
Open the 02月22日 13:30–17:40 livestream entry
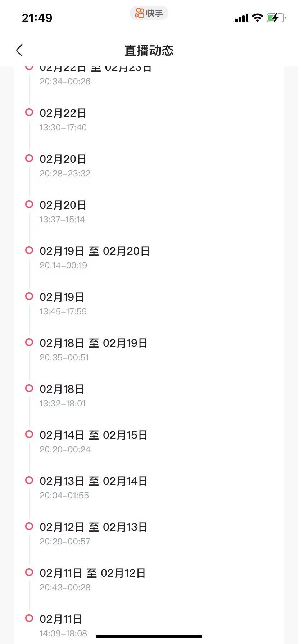pyautogui.click(x=63, y=119)
